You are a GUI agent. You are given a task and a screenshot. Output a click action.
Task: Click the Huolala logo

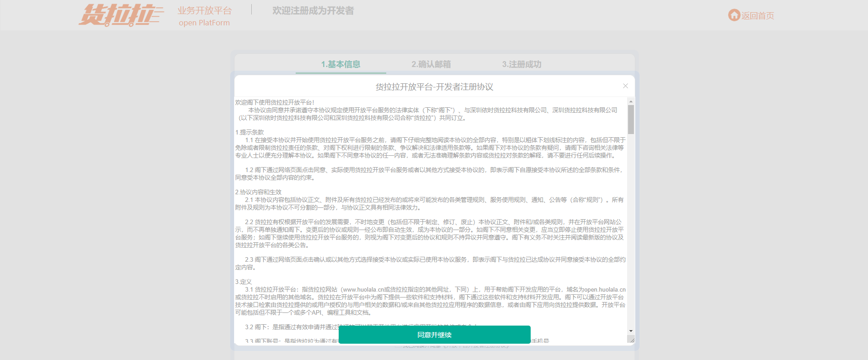121,15
